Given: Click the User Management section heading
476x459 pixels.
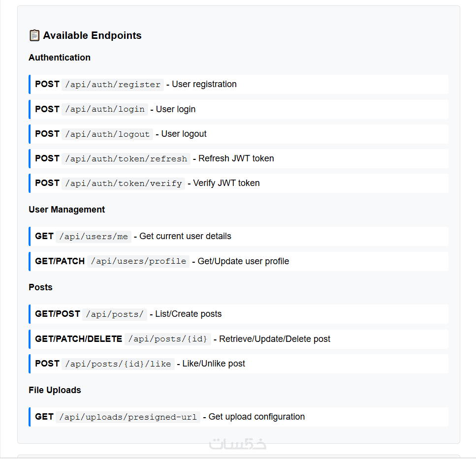Looking at the screenshot, I should (x=67, y=210).
